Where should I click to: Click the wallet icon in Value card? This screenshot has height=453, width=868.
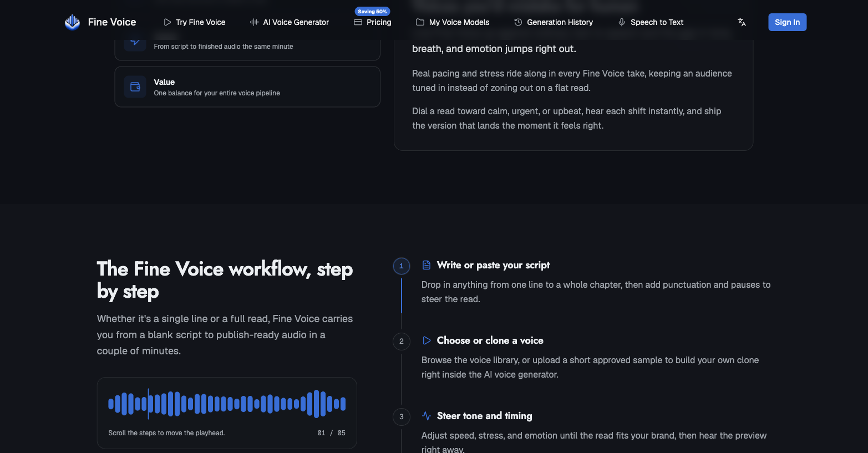(135, 86)
